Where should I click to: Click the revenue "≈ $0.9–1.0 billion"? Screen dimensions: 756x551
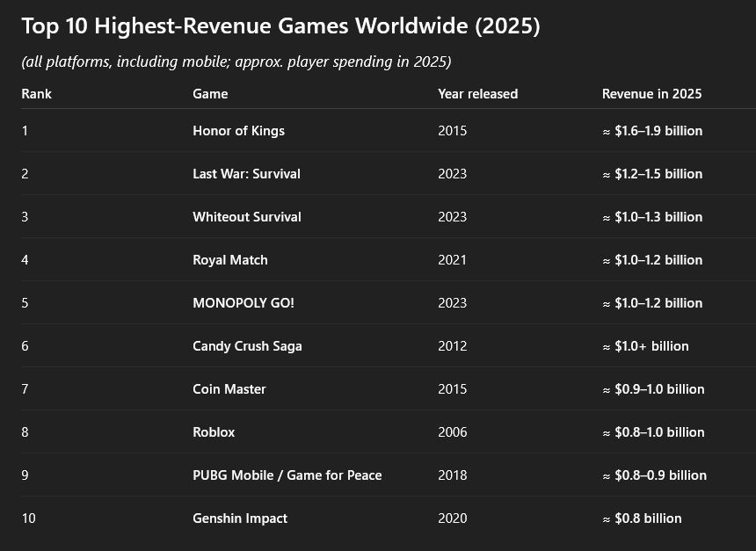coord(653,389)
